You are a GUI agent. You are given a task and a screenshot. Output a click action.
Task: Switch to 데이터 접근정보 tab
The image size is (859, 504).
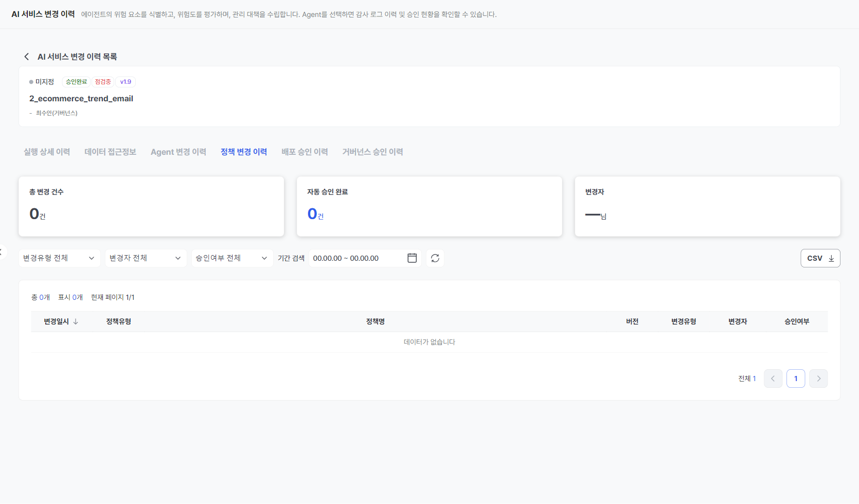111,152
